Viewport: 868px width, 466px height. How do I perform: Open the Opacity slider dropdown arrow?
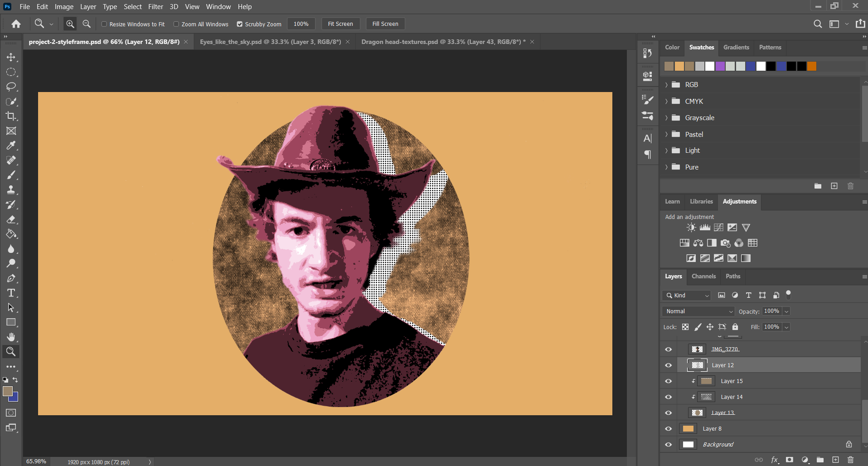tap(787, 311)
